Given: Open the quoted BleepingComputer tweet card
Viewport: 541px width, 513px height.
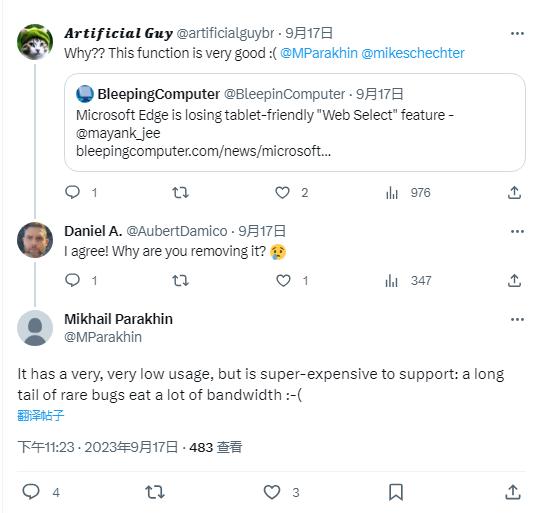Looking at the screenshot, I should point(295,122).
